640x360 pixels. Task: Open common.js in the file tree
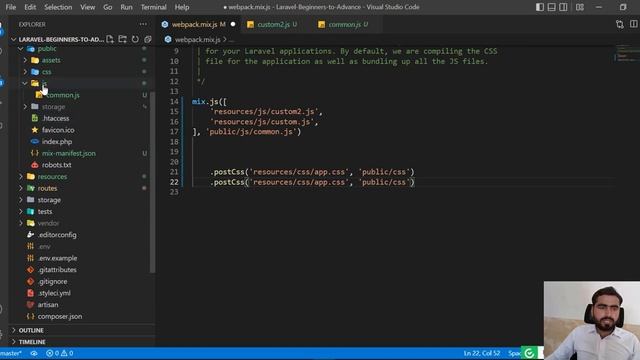pyautogui.click(x=63, y=95)
